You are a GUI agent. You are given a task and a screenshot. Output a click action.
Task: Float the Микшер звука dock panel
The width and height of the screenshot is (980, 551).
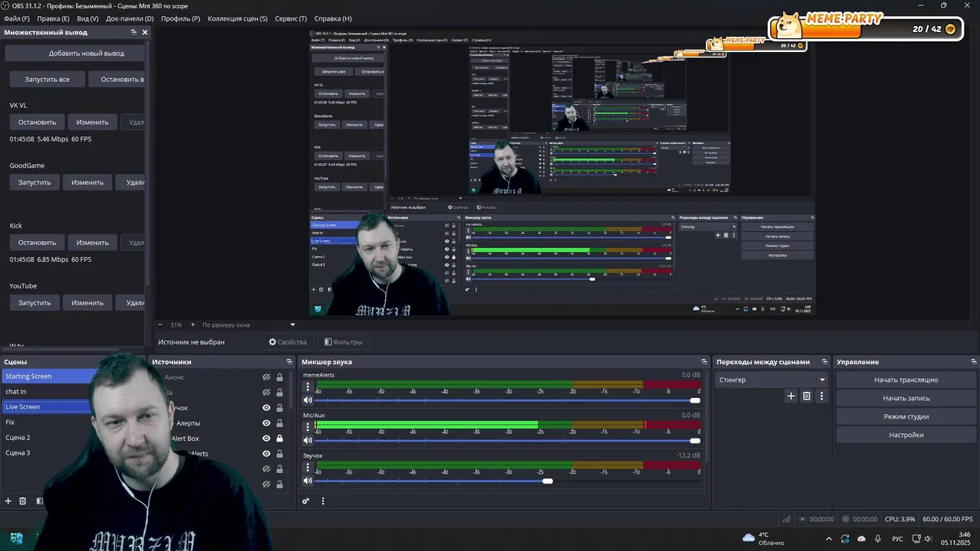coord(704,361)
